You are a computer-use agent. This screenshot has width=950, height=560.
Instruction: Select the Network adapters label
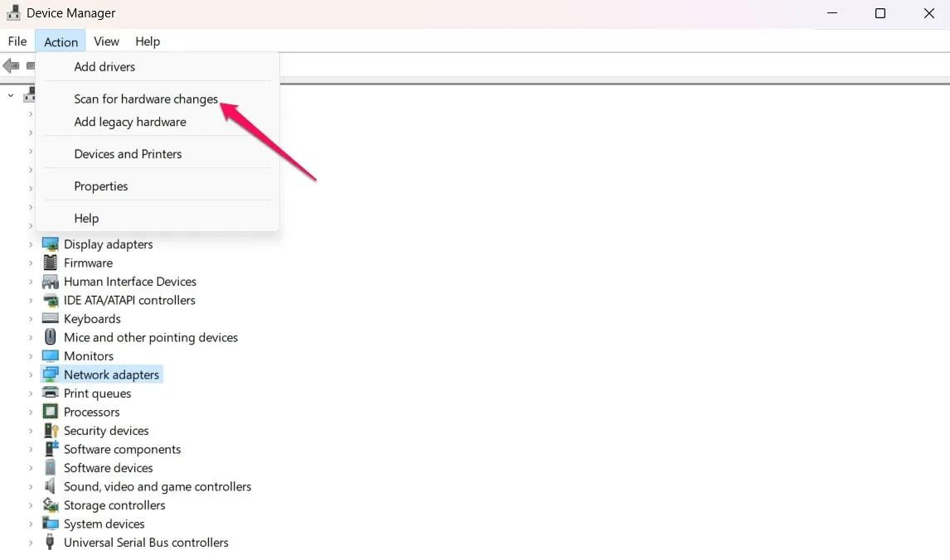tap(111, 374)
